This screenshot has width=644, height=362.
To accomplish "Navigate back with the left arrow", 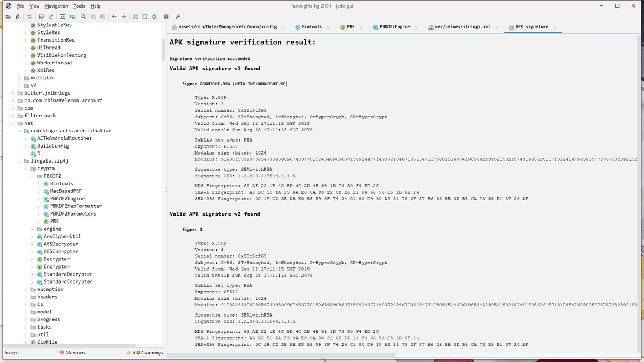I will click(114, 17).
